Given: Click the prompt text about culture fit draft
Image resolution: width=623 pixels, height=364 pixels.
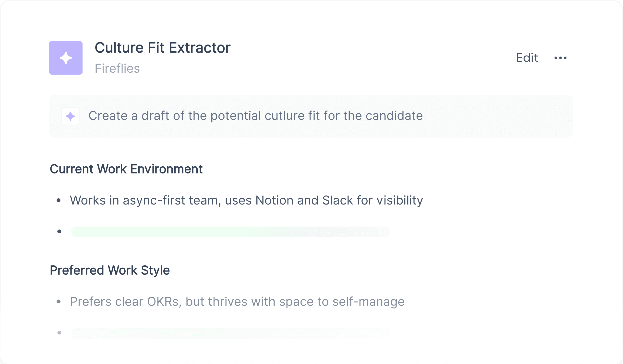Looking at the screenshot, I should click(256, 116).
